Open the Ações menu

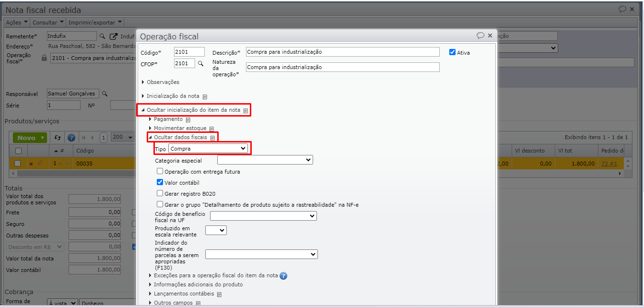[x=16, y=23]
